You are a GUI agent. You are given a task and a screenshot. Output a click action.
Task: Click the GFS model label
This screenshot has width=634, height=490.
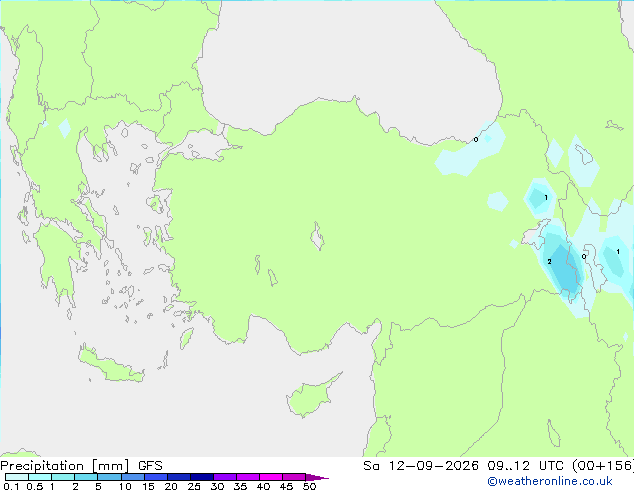(x=150, y=466)
